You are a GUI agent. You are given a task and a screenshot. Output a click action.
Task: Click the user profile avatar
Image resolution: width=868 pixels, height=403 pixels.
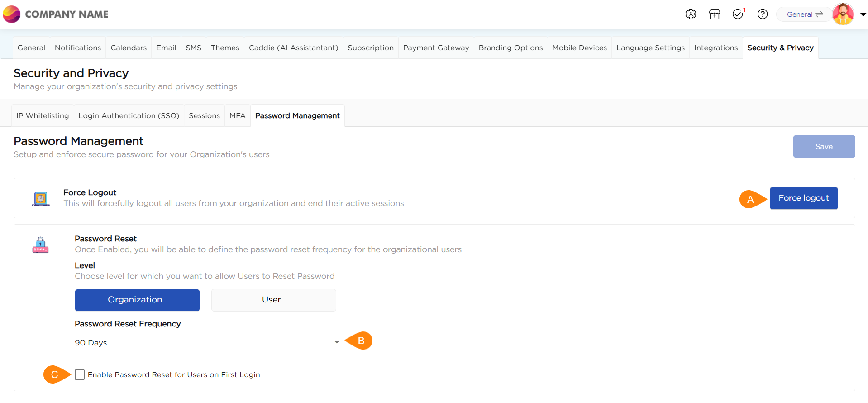(843, 14)
